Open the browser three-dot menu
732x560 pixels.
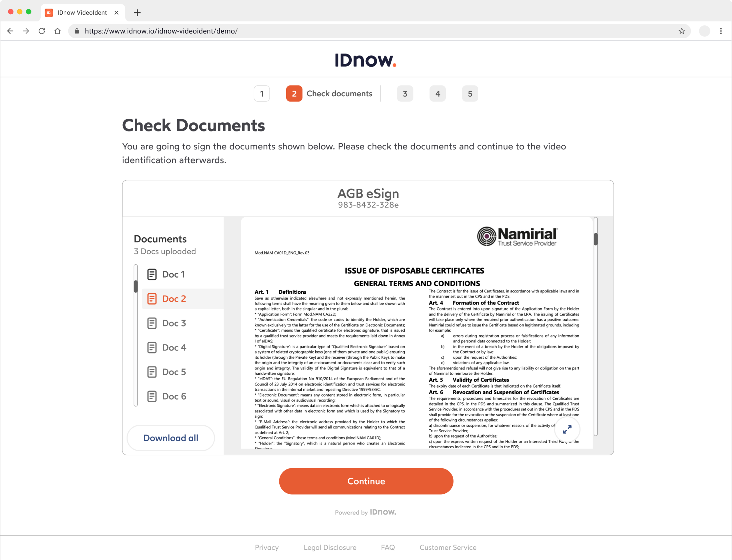click(x=721, y=31)
